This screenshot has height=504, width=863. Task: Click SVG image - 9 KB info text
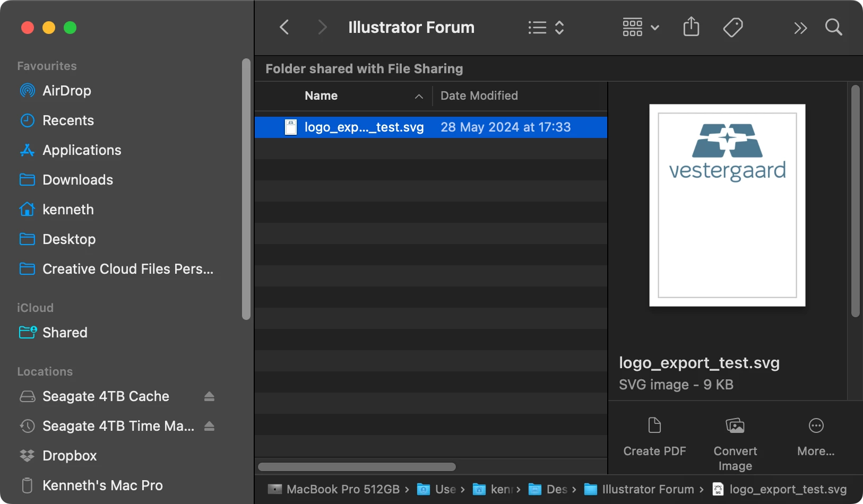pyautogui.click(x=676, y=385)
